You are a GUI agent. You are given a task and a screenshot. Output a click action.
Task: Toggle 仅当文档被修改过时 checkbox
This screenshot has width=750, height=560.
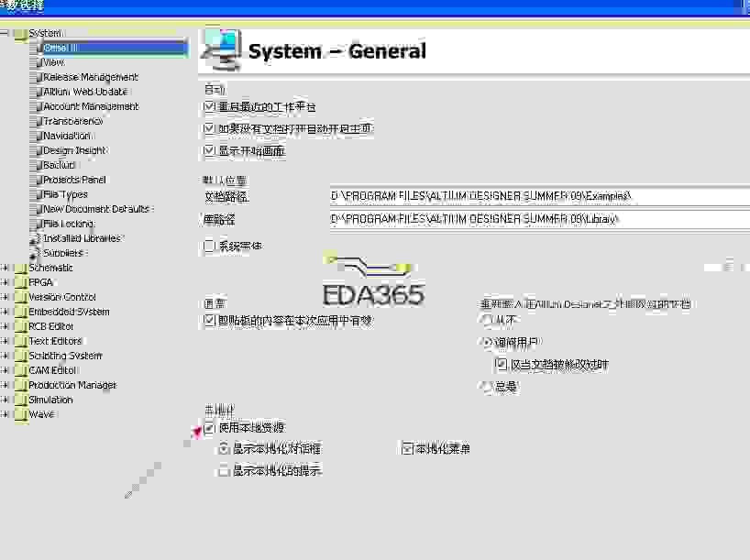click(x=501, y=365)
